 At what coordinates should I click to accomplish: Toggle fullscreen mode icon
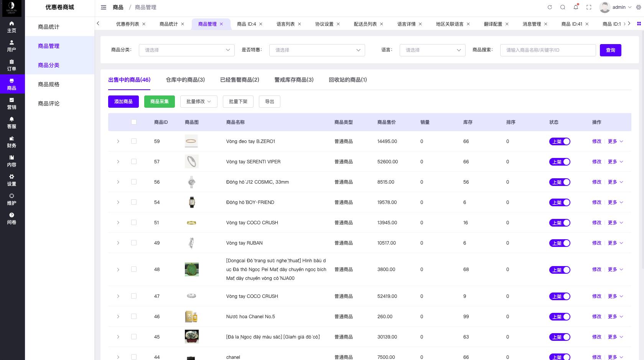pos(589,7)
